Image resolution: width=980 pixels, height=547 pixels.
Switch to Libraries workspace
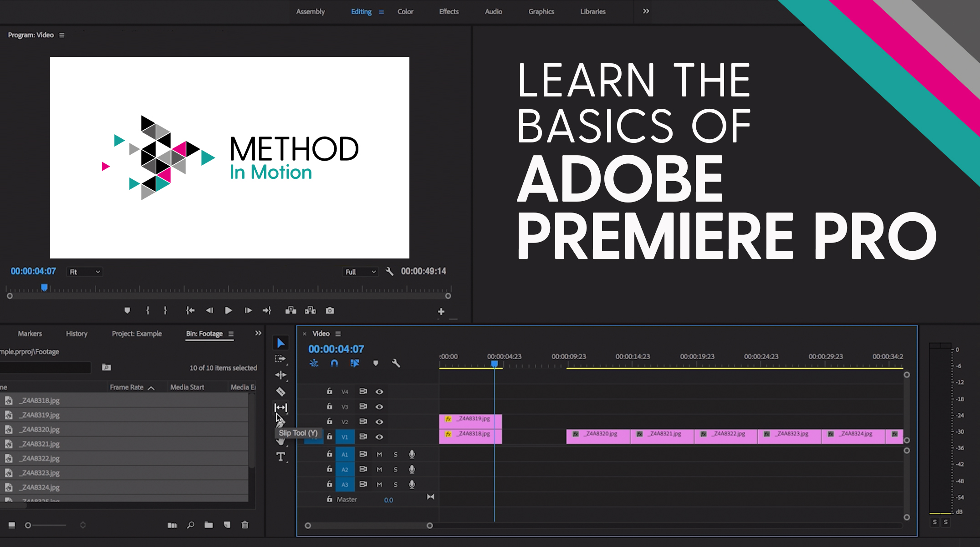(593, 11)
